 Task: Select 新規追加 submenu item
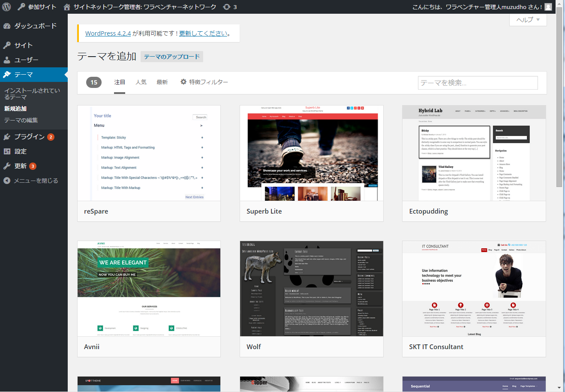coord(15,109)
